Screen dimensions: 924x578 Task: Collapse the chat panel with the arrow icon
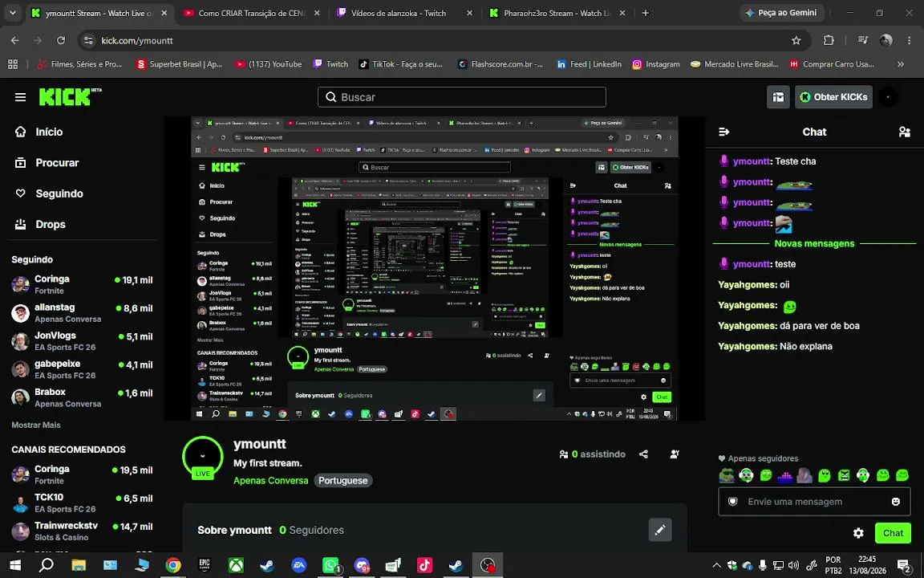tap(724, 132)
